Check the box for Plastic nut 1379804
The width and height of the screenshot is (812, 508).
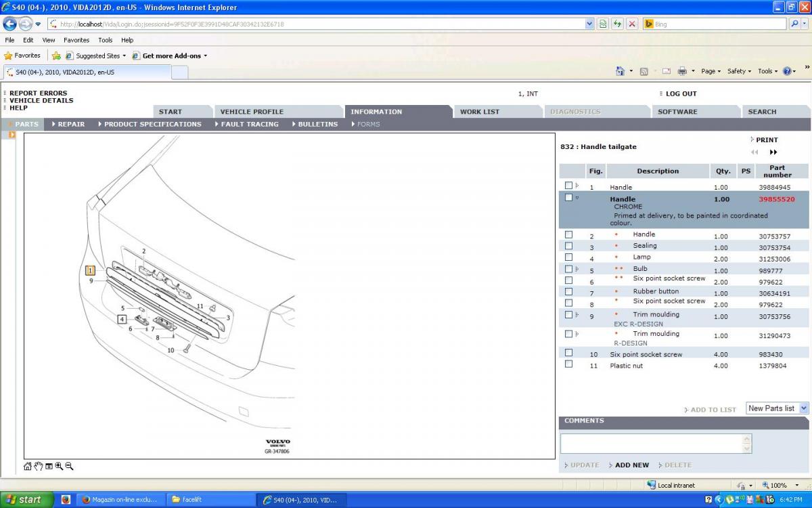[568, 364]
